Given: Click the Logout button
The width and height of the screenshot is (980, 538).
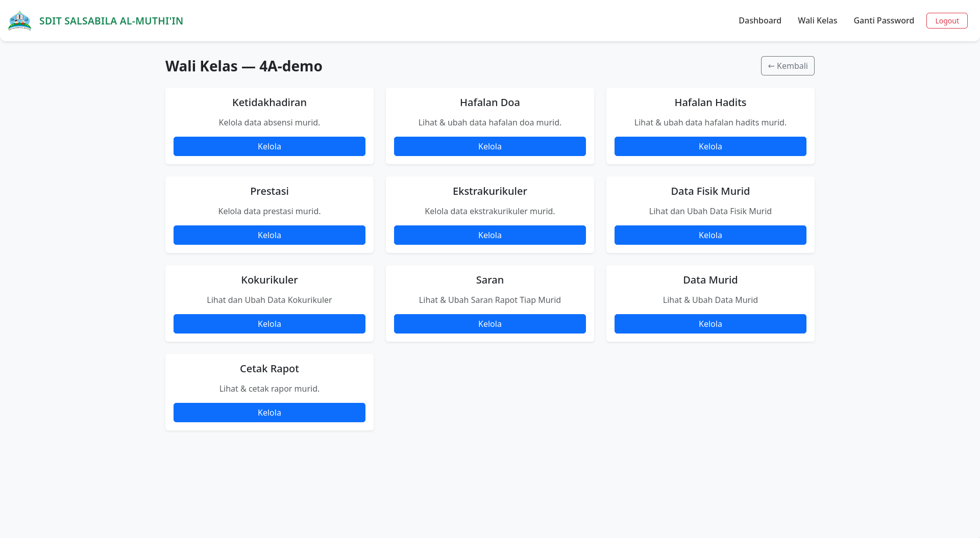Looking at the screenshot, I should (947, 21).
